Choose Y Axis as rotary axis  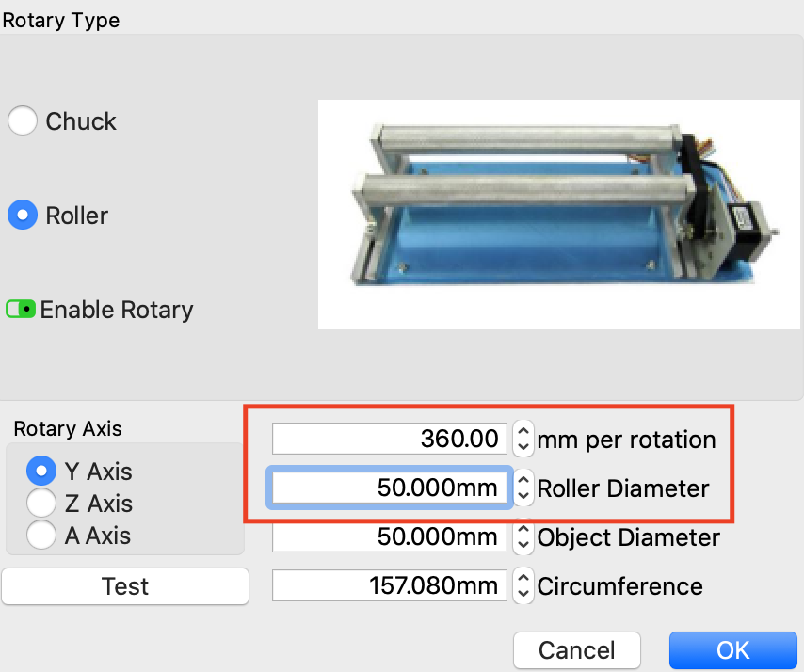tap(41, 471)
